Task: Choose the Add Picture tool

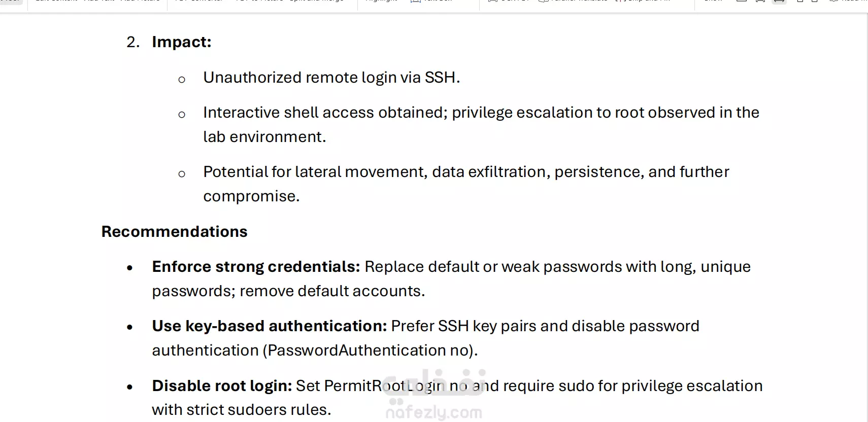Action: click(140, 1)
